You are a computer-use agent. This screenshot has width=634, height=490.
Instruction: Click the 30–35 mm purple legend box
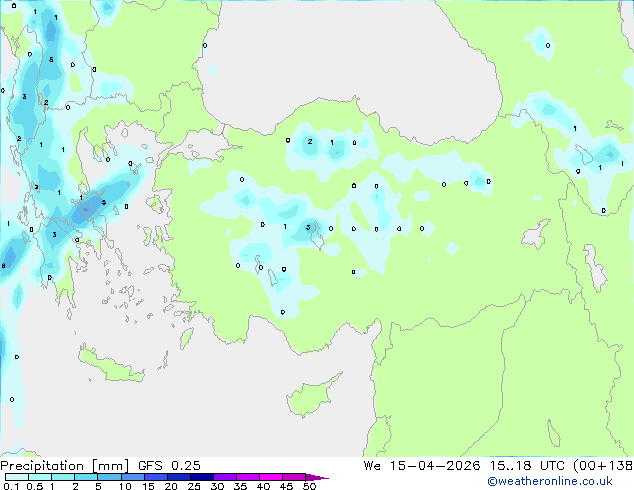tap(224, 477)
